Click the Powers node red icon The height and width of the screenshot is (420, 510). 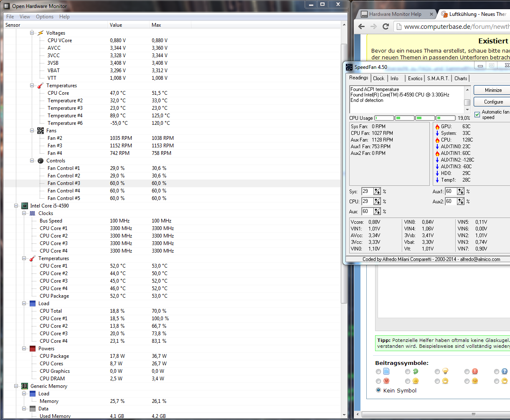point(33,349)
